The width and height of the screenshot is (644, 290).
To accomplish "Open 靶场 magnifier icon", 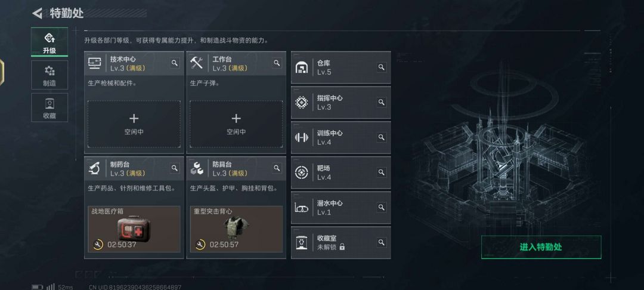I will click(382, 172).
